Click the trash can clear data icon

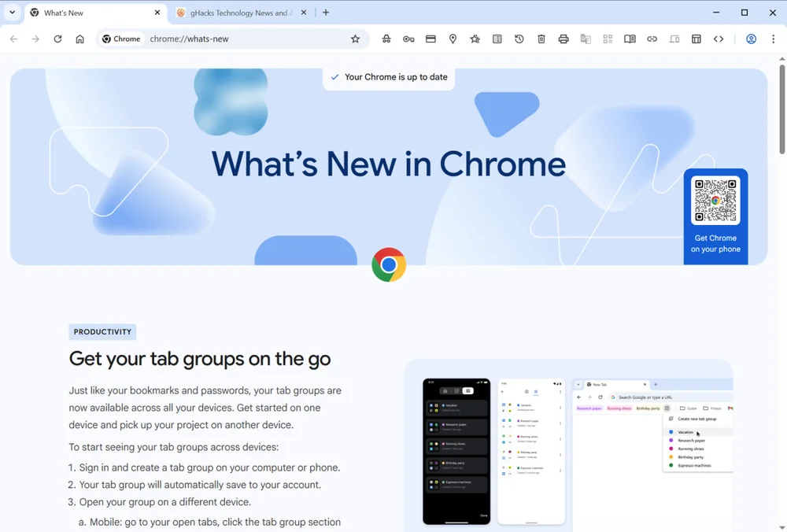541,39
